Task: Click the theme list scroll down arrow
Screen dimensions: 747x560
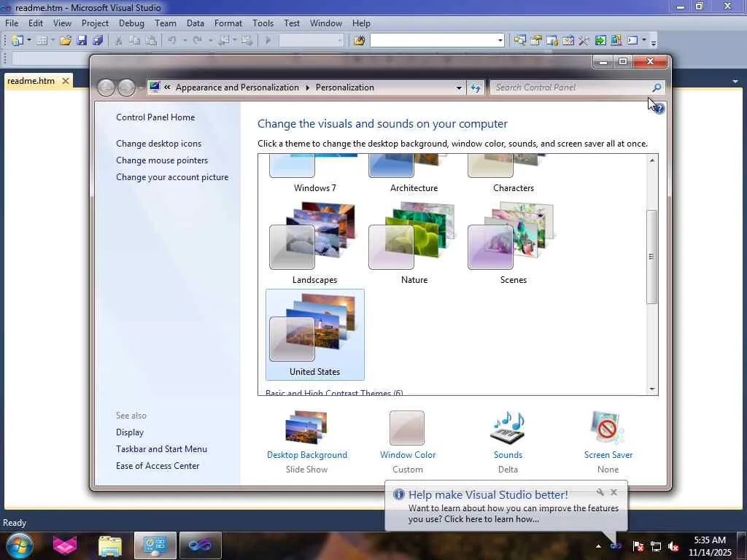Action: coord(651,389)
